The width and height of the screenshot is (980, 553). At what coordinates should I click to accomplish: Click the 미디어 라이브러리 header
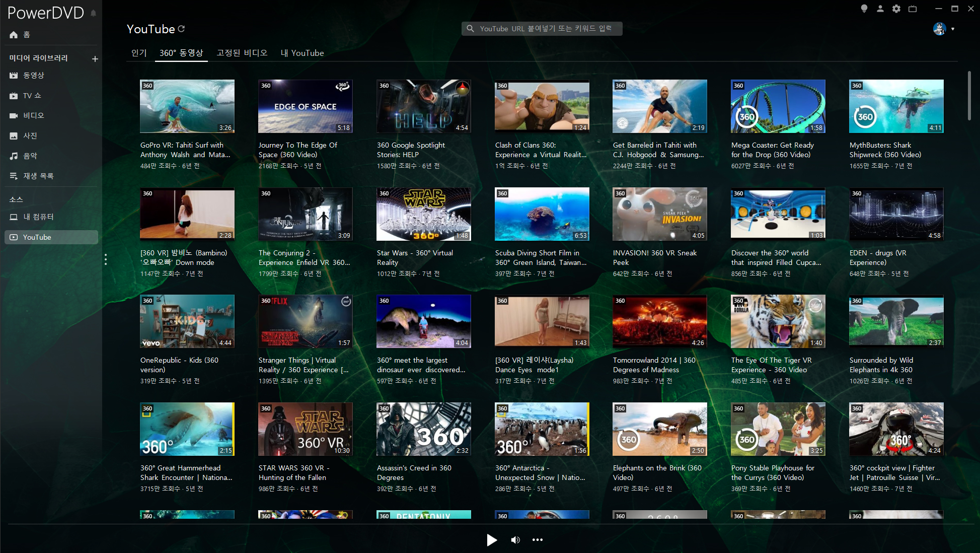38,58
